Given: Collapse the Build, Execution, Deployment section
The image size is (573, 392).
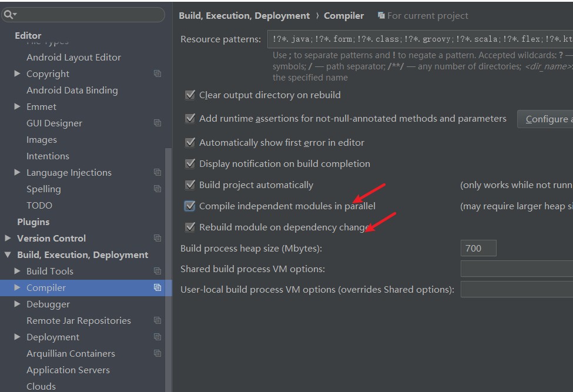Looking at the screenshot, I should point(8,254).
